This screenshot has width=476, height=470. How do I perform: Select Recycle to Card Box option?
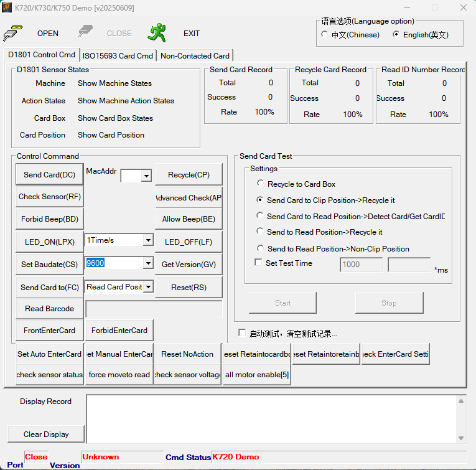pyautogui.click(x=260, y=184)
